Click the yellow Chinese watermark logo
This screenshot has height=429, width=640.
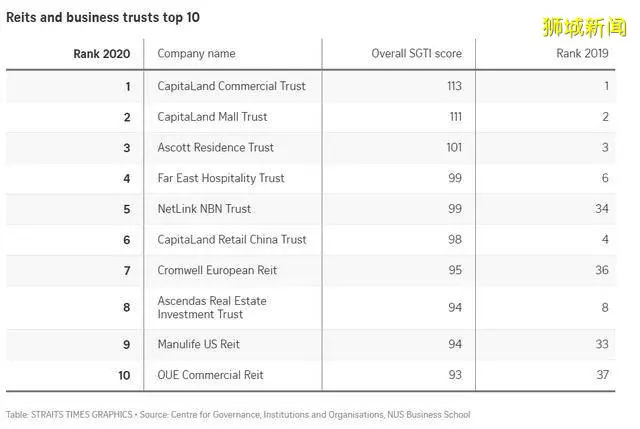point(584,27)
